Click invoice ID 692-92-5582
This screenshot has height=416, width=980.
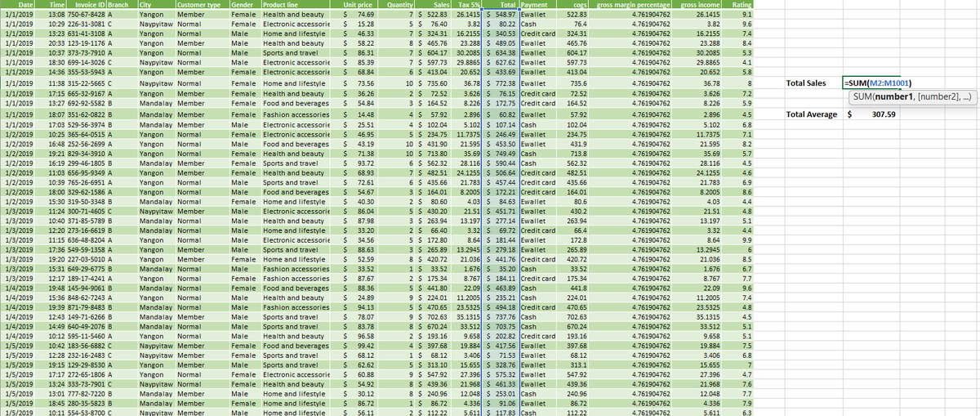(x=85, y=104)
